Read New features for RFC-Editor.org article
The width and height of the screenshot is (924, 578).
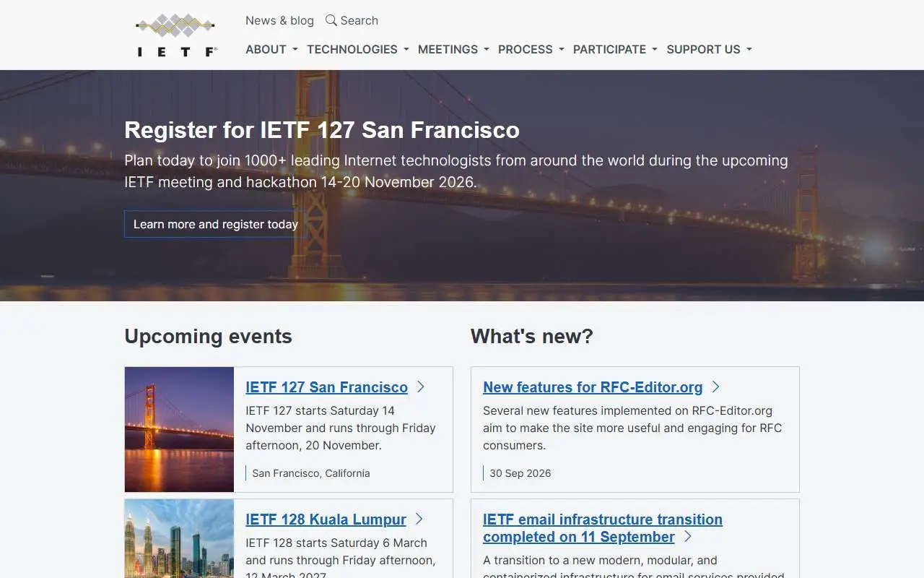tap(593, 387)
